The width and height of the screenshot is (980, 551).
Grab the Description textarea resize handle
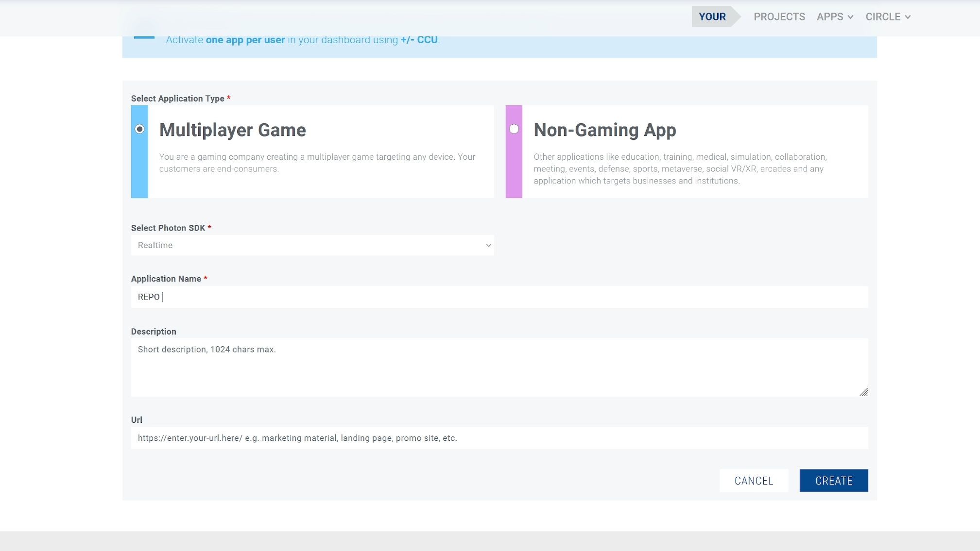(x=863, y=392)
